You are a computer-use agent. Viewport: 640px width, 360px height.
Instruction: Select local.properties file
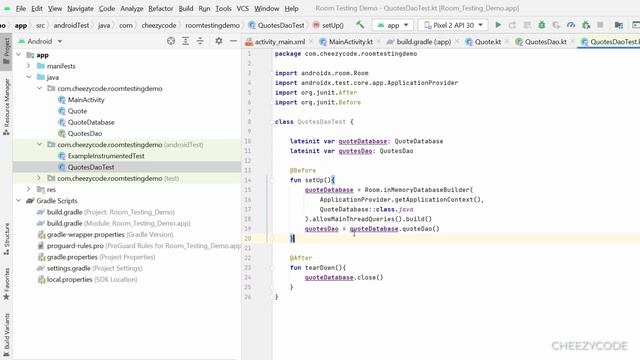click(x=87, y=280)
